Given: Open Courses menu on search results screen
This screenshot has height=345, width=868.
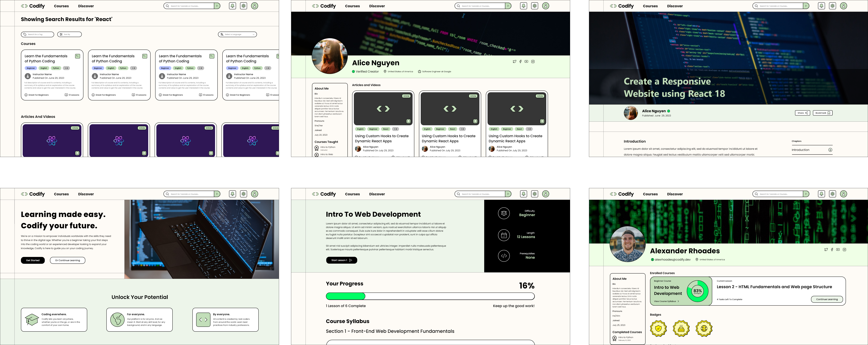Looking at the screenshot, I should coord(61,6).
